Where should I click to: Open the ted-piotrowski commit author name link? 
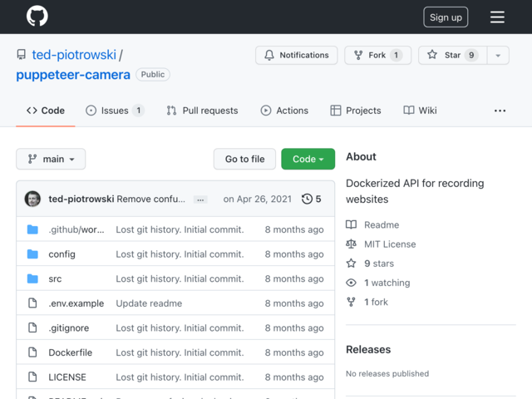point(81,199)
